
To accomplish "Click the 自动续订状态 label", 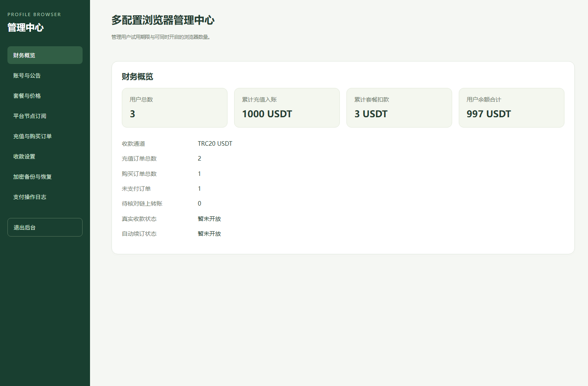I will [139, 234].
